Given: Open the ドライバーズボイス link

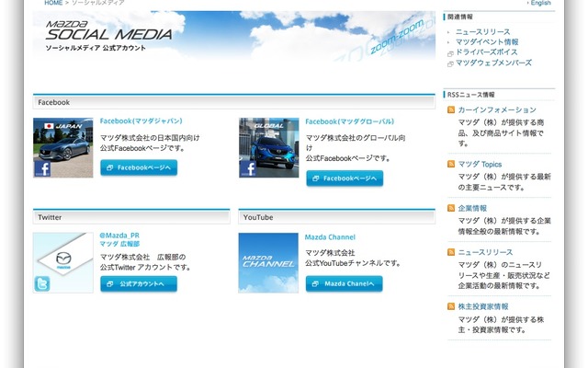Looking at the screenshot, I should coord(487,52).
